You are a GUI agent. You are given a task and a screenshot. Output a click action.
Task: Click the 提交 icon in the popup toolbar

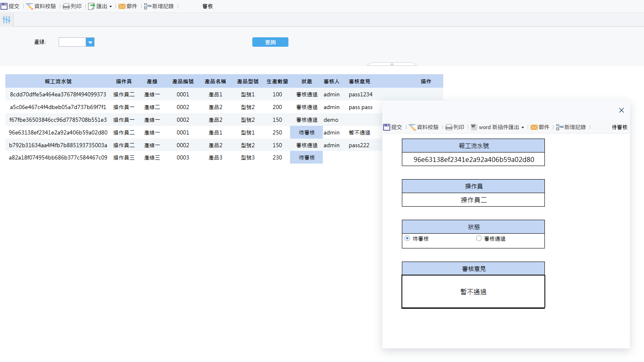(x=387, y=127)
